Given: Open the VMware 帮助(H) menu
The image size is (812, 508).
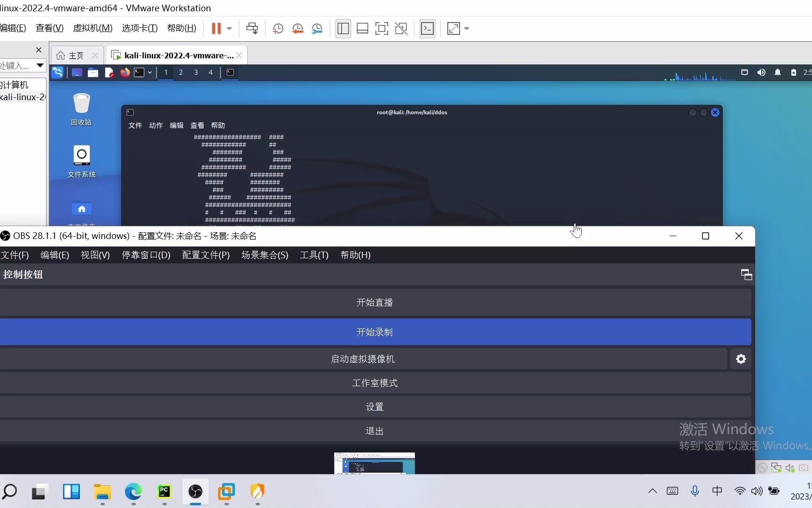Looking at the screenshot, I should (181, 28).
